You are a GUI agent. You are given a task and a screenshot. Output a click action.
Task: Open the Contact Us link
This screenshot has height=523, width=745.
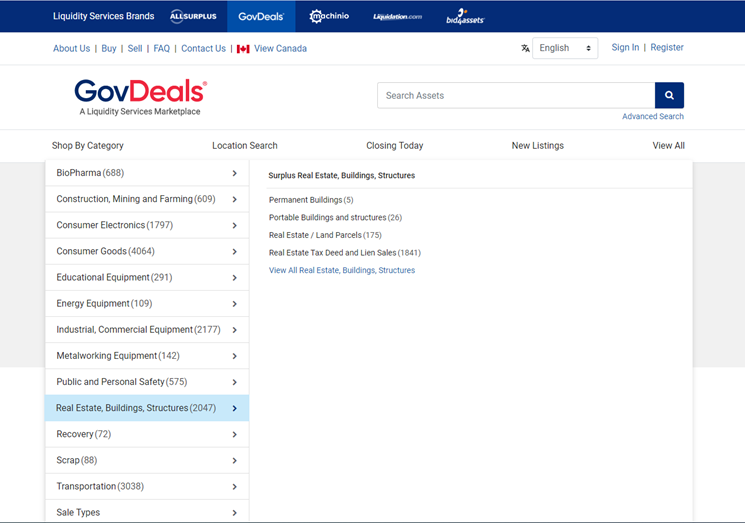(203, 48)
